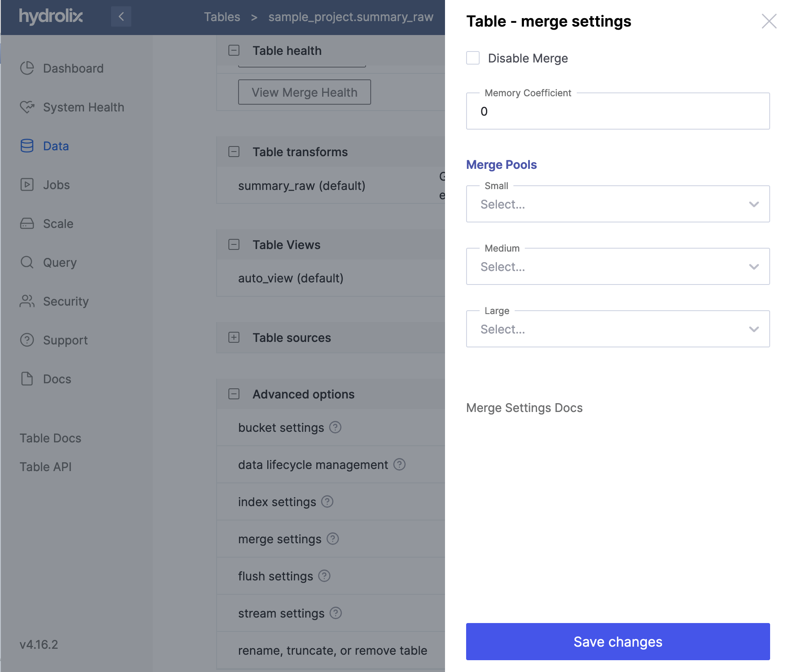Click the Security users icon
The image size is (787, 672).
click(x=27, y=301)
